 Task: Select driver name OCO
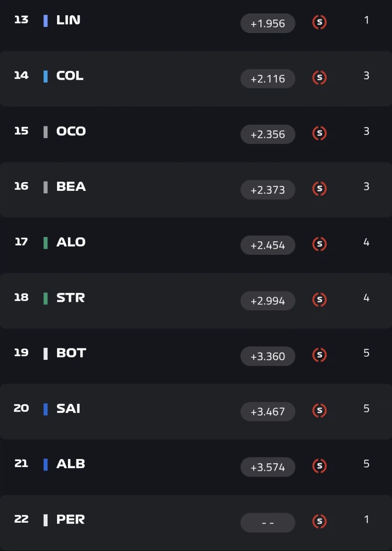[x=71, y=131]
